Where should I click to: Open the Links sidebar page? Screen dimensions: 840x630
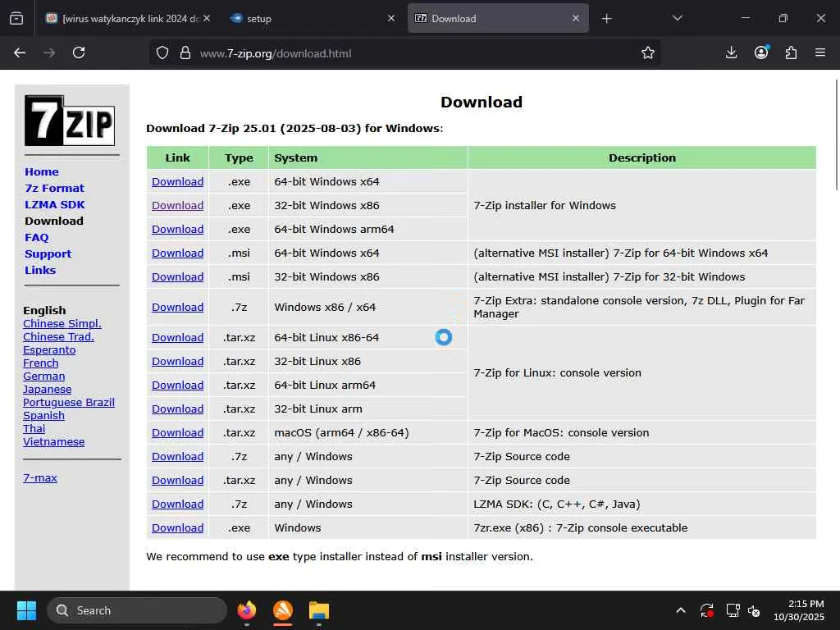point(40,270)
